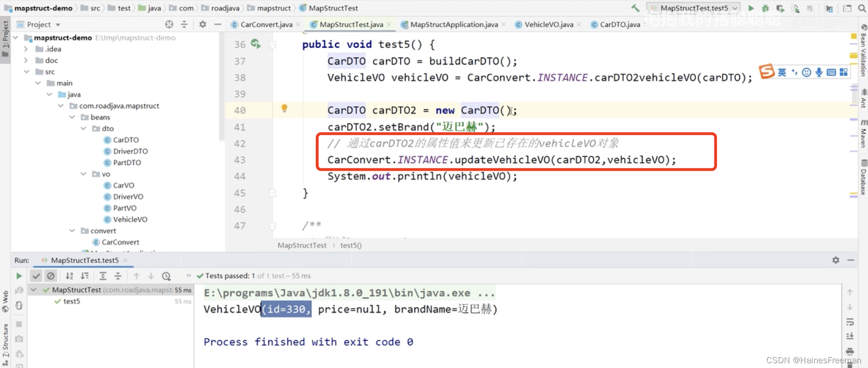This screenshot has height=368, width=868.
Task: Collapse the src folder
Action: 27,72
